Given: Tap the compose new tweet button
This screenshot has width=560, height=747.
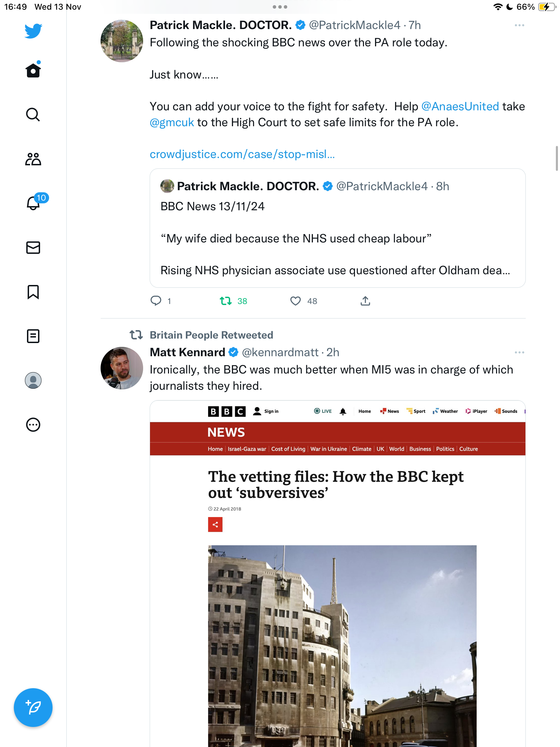Looking at the screenshot, I should click(x=33, y=708).
